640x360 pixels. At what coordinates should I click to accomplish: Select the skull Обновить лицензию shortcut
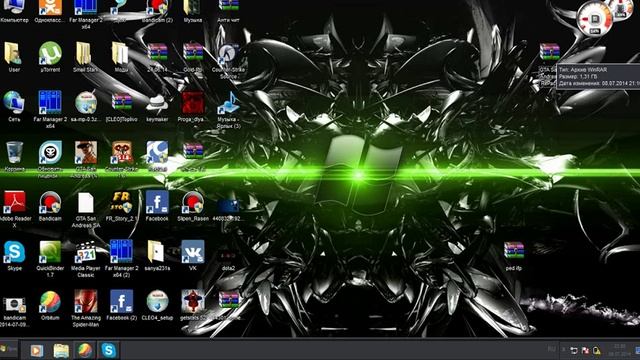[x=50, y=153]
